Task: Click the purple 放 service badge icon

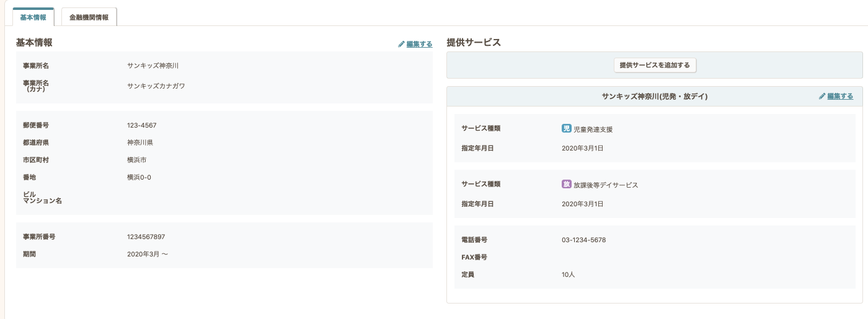Action: click(x=566, y=184)
